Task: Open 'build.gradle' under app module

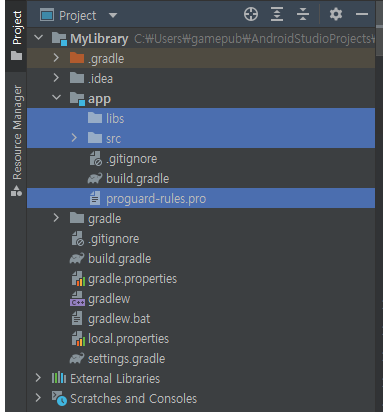Action: (137, 179)
